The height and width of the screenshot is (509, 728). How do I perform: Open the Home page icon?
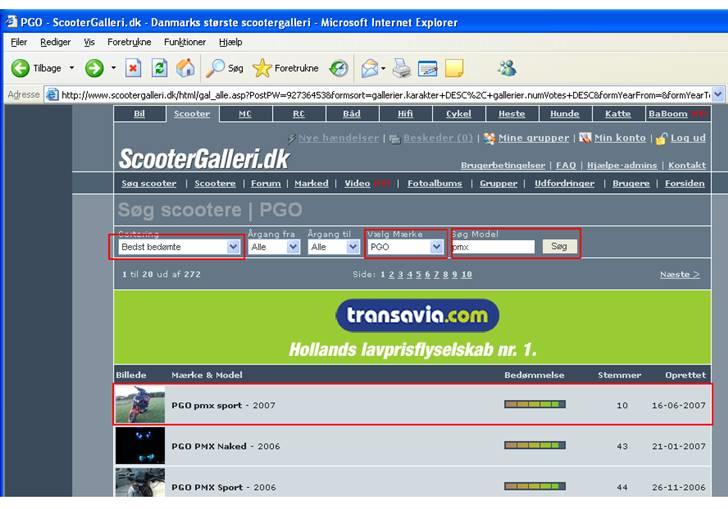coord(186,68)
